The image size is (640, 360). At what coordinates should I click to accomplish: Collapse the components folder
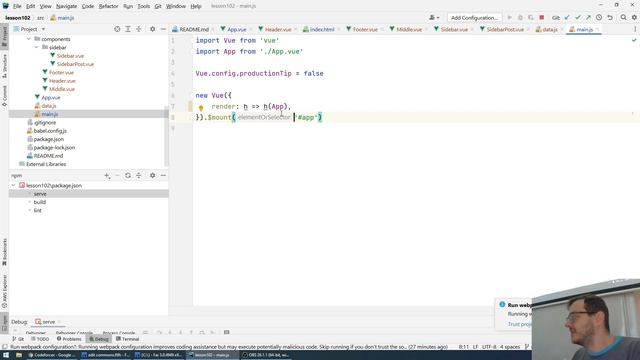pos(29,39)
